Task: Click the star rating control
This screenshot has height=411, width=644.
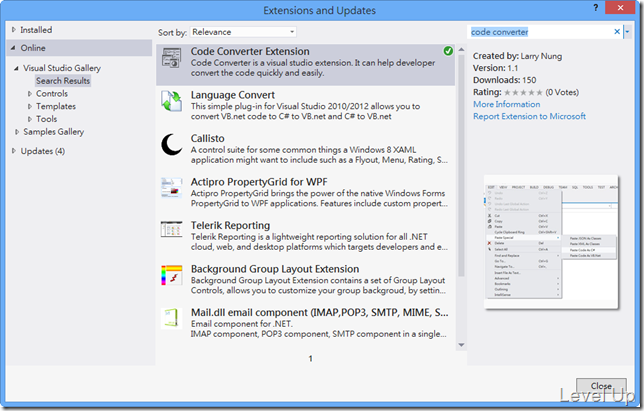Action: pyautogui.click(x=523, y=92)
